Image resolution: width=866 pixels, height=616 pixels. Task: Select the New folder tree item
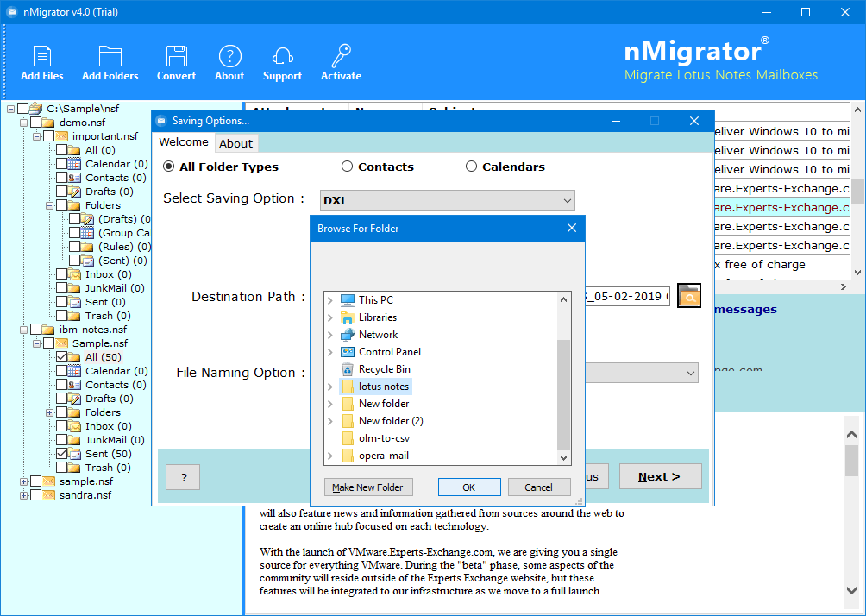pyautogui.click(x=384, y=404)
